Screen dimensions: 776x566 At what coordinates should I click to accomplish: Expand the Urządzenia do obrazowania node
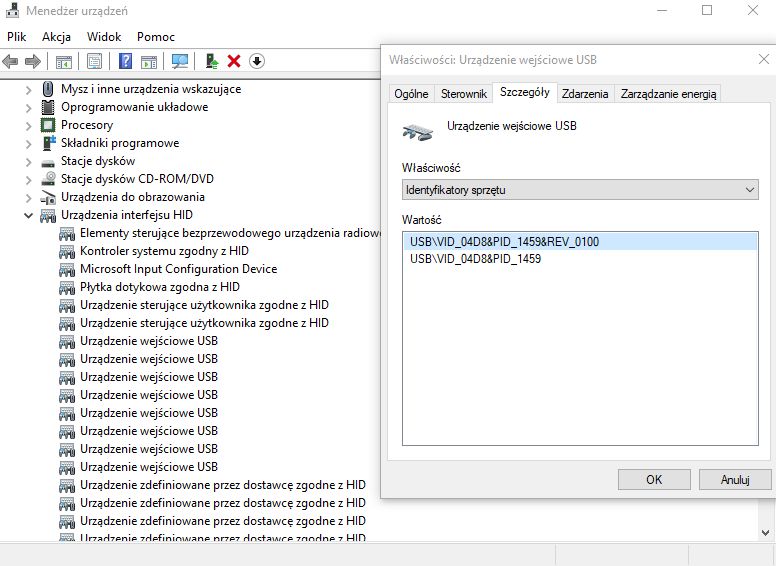click(29, 197)
